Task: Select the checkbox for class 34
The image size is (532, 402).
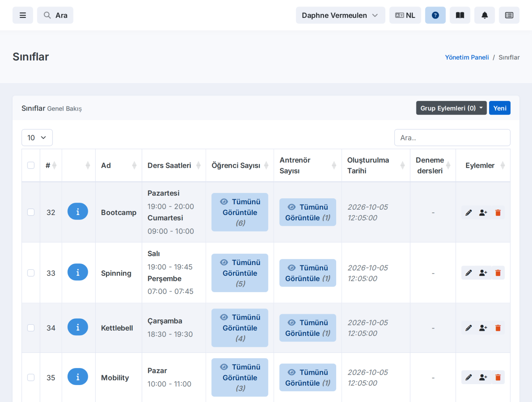Action: click(31, 328)
